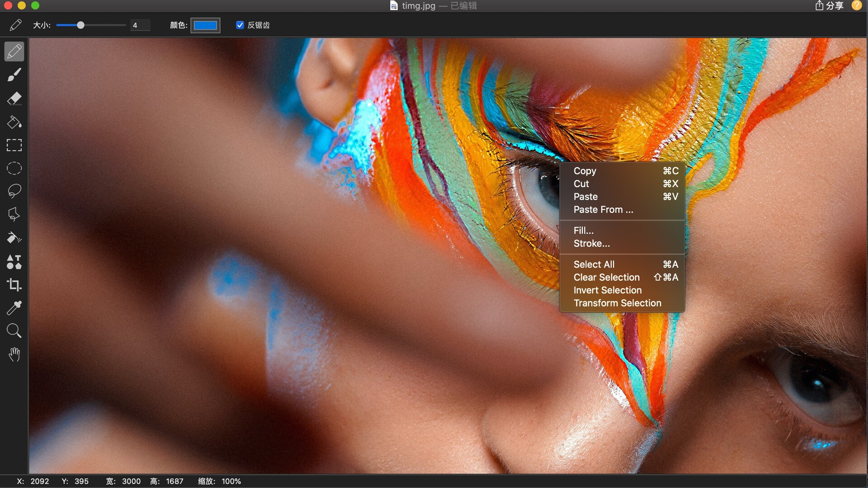Select the Eraser tool
The width and height of the screenshot is (868, 488).
tap(14, 99)
